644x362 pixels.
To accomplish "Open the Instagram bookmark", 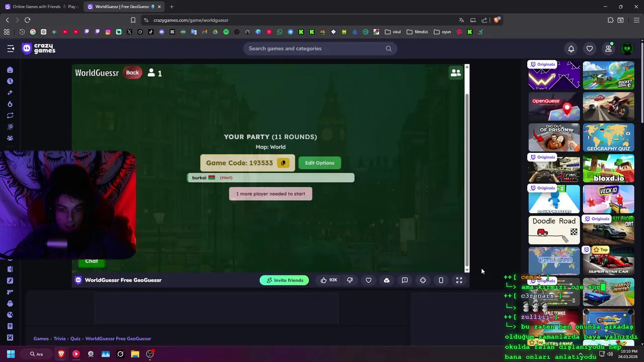I will (108, 32).
